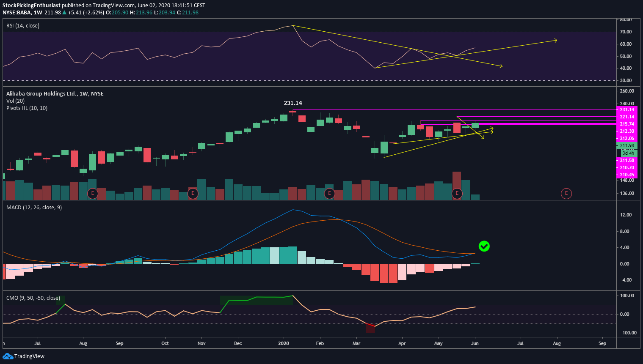Select the H:213.96 high value
The height and width of the screenshot is (364, 643).
coord(141,12)
